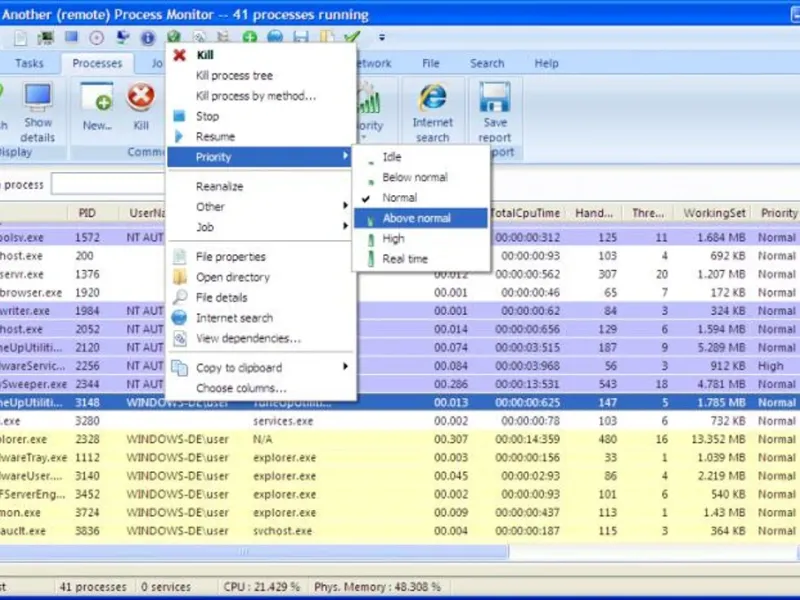Click the blue globe icon in quick toolbar
This screenshot has width=800, height=600.
click(x=275, y=37)
